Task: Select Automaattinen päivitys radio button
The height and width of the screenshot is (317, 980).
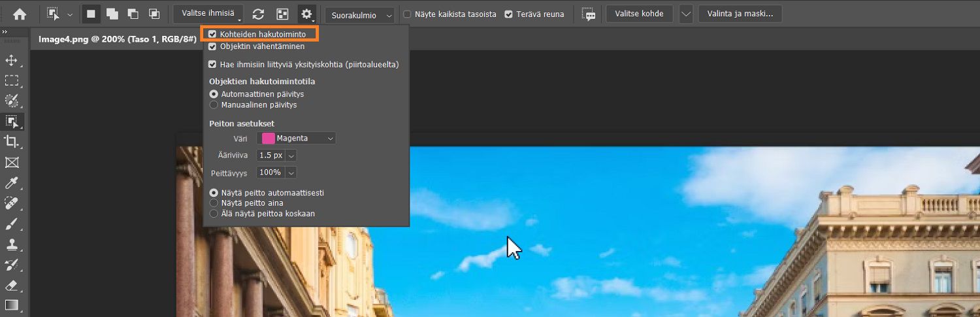Action: 213,94
